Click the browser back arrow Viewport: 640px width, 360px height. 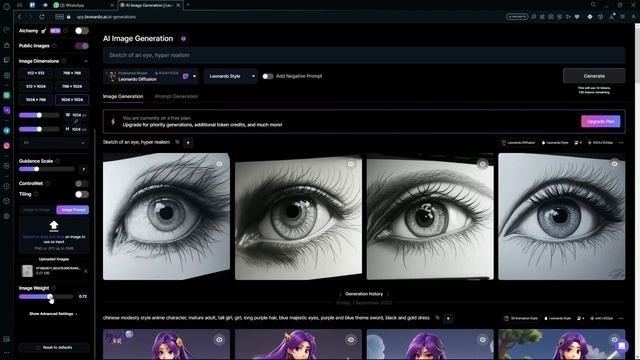pos(20,17)
